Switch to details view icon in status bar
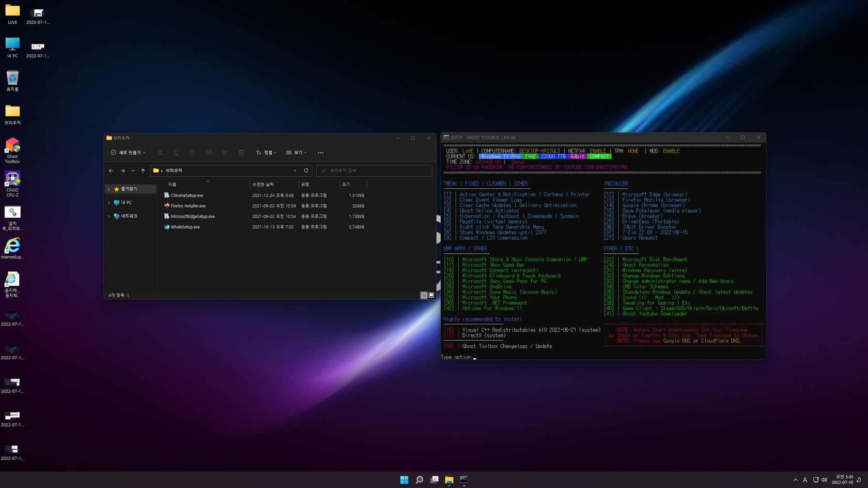This screenshot has height=488, width=868. pos(424,295)
